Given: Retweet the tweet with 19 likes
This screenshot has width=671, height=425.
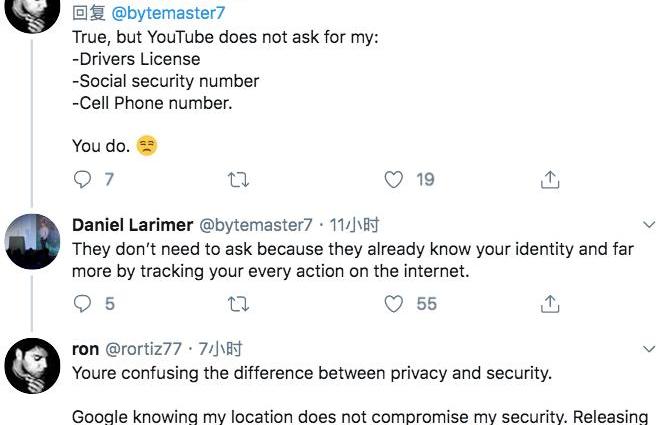Looking at the screenshot, I should tap(239, 180).
